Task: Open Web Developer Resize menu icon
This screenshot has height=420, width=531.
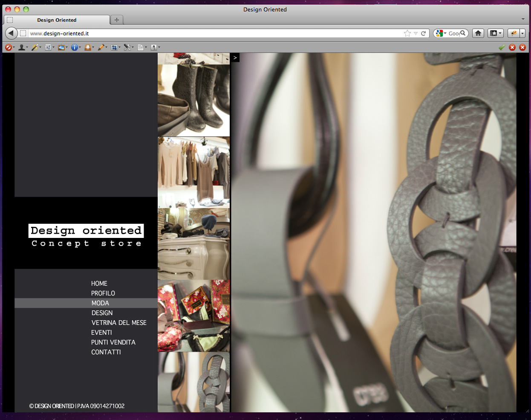Action: (114, 47)
